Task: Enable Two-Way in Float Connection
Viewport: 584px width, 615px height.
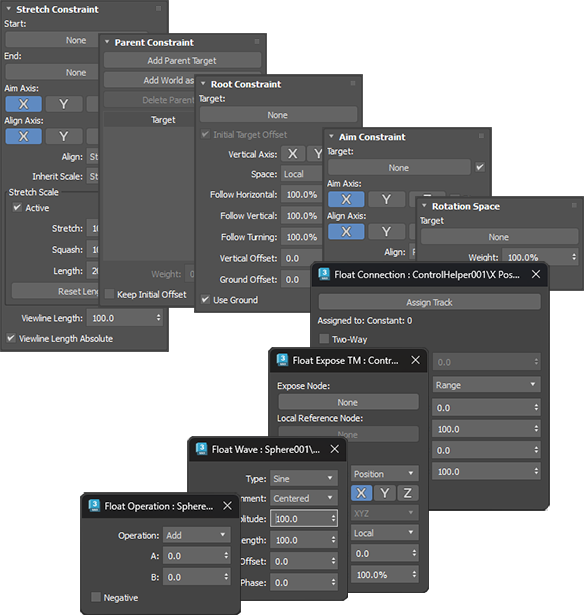Action: click(324, 338)
